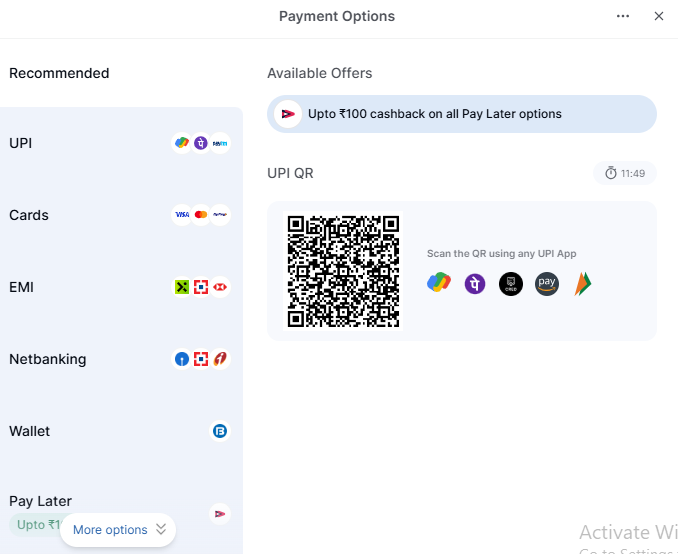Choose the EMI payment option
678x554 pixels.
121,287
